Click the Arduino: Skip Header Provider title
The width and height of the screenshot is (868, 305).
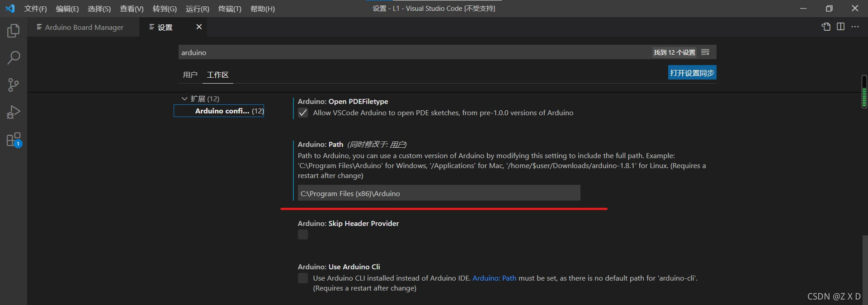(x=348, y=224)
